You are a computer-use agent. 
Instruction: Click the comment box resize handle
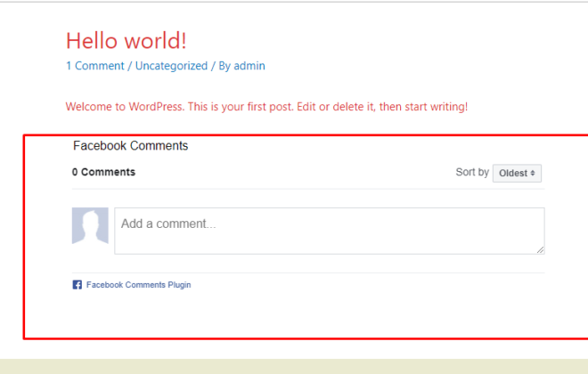[x=540, y=250]
